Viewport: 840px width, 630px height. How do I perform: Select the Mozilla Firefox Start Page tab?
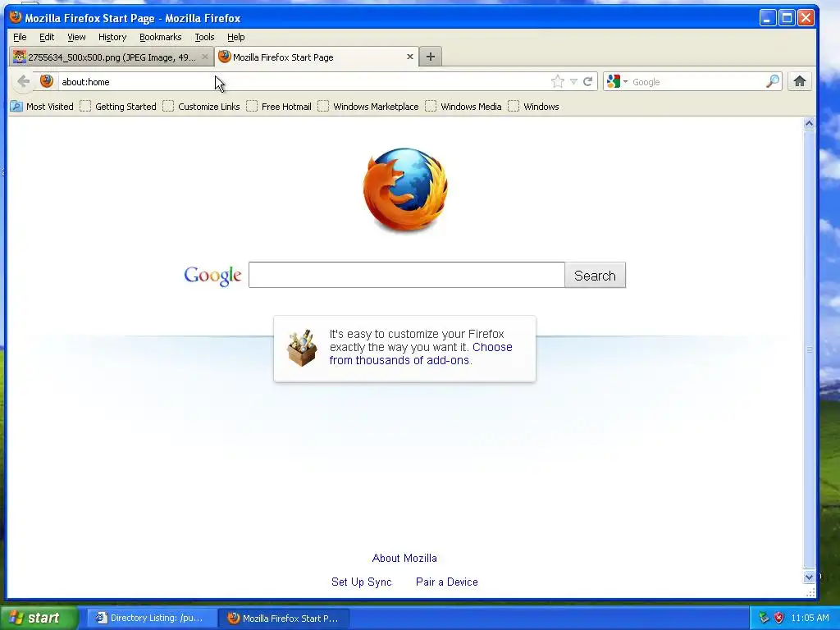coord(316,57)
